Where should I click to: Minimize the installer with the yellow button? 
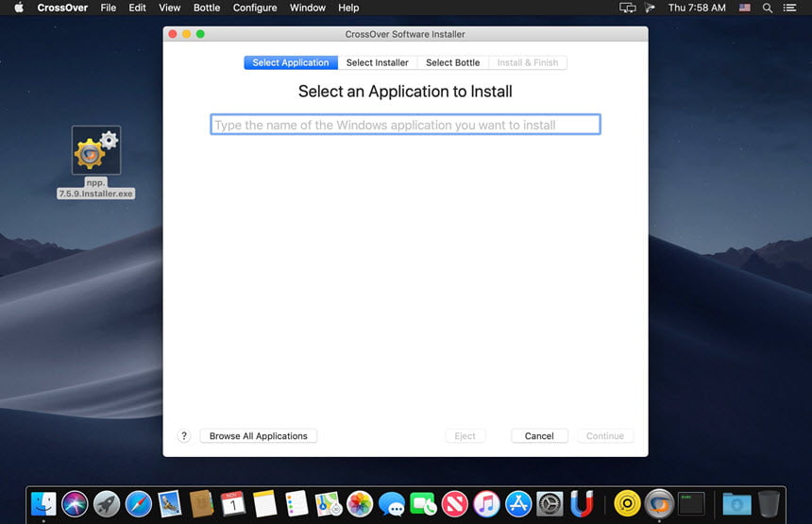tap(186, 34)
